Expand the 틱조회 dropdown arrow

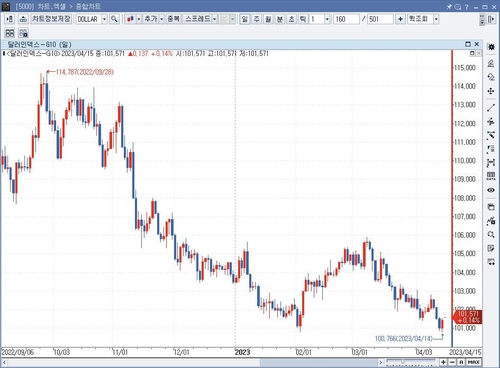tap(436, 19)
